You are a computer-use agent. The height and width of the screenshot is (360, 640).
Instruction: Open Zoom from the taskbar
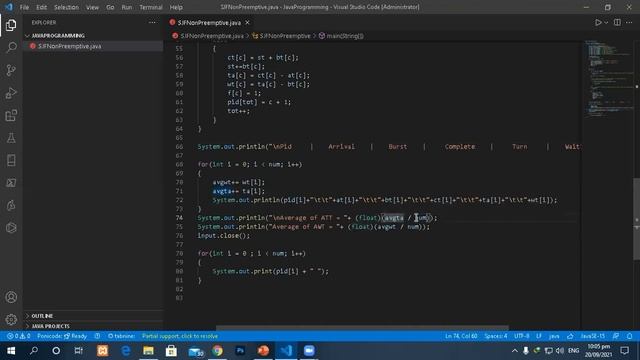(309, 351)
